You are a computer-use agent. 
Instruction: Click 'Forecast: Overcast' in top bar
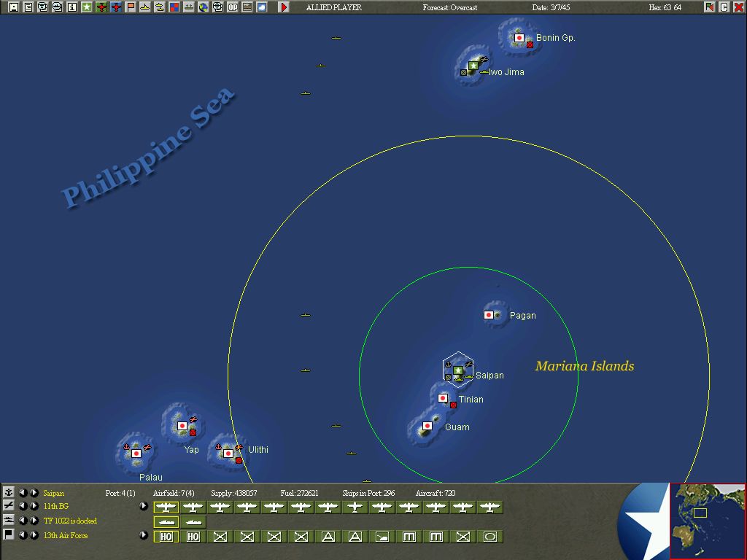[449, 7]
